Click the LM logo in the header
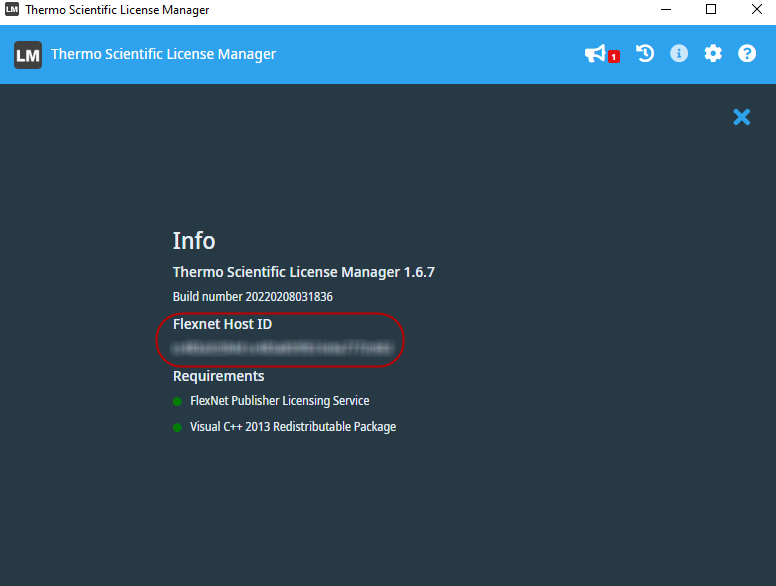The height and width of the screenshot is (586, 776). point(28,55)
